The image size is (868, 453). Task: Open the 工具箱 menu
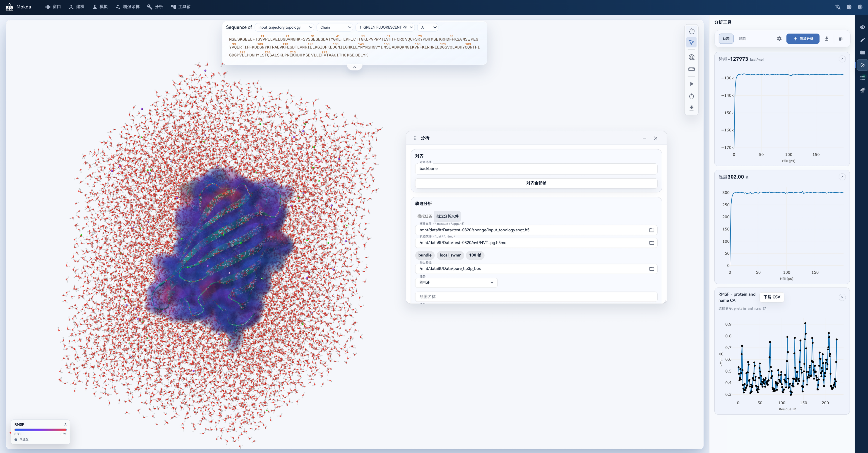tap(181, 7)
